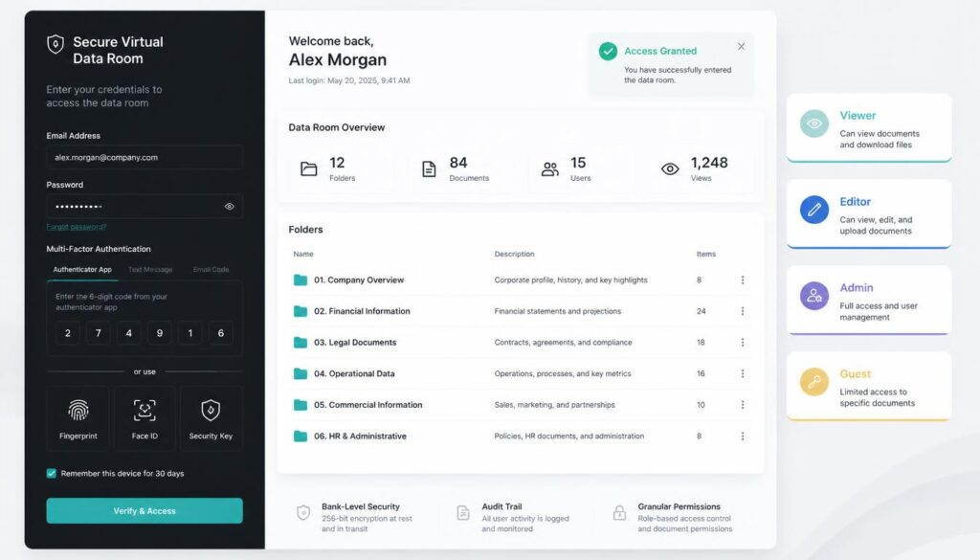Click the Editor role pencil icon
This screenshot has height=560, width=980.
pos(813,210)
